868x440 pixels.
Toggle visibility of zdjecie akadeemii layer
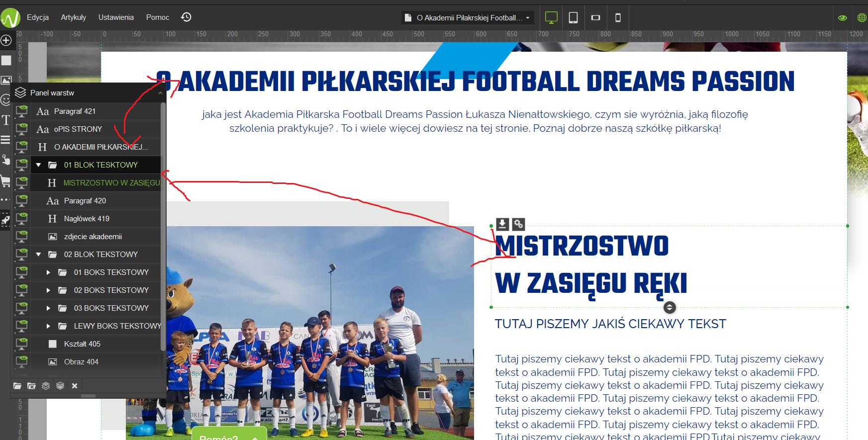[x=21, y=237]
